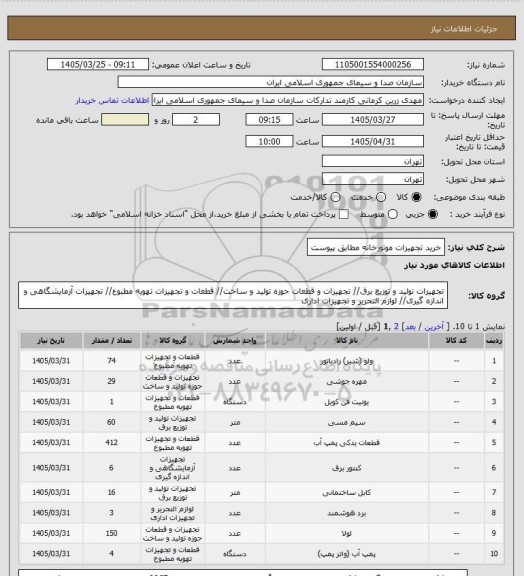This screenshot has height=576, width=524.
Task: Click the delivery city field
Action: click(373, 179)
